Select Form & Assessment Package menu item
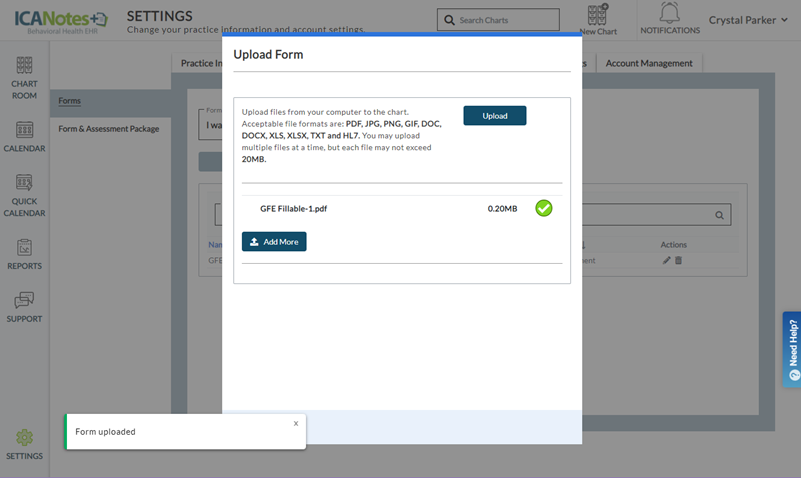This screenshot has width=801, height=478. [109, 129]
